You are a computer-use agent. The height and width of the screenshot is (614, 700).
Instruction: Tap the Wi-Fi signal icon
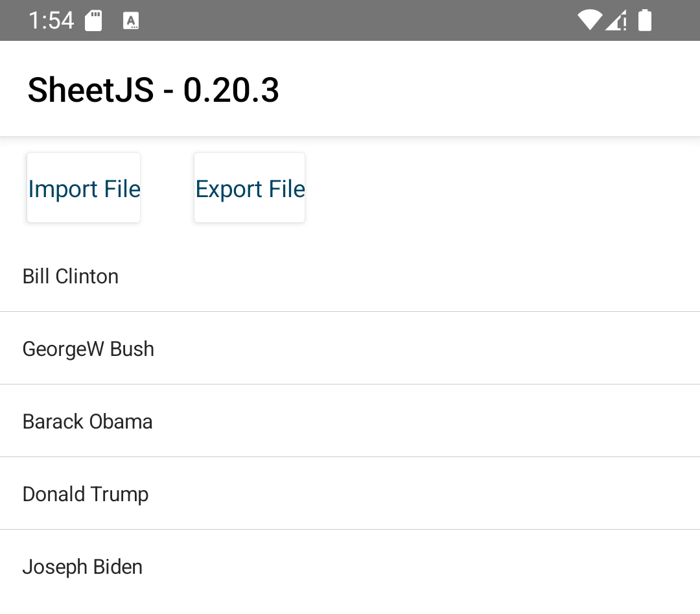tap(589, 21)
